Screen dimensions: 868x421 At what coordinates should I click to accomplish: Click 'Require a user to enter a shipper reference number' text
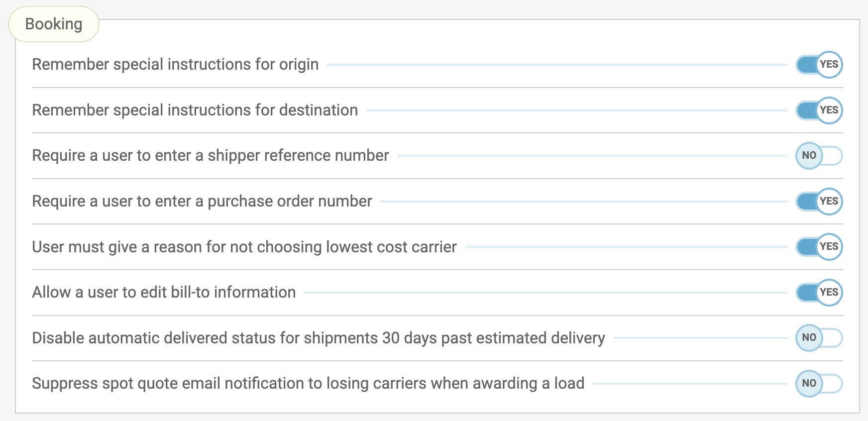[210, 156]
